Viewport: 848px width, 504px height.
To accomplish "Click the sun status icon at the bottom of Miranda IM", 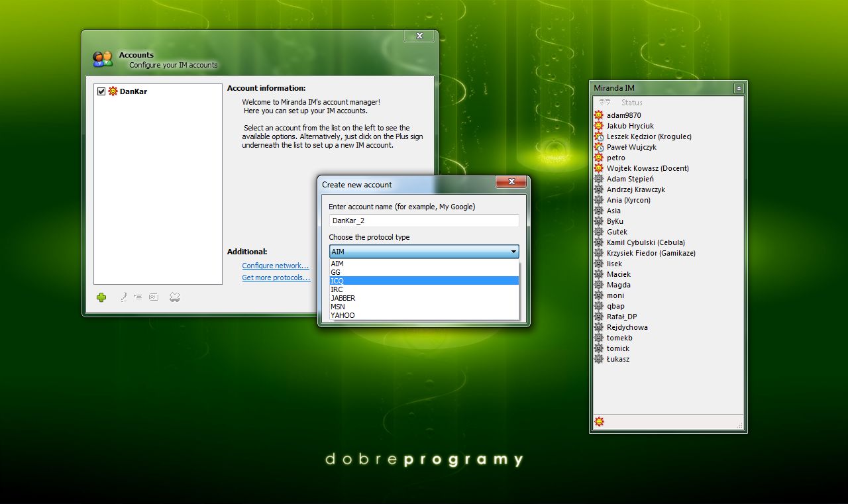I will click(600, 421).
